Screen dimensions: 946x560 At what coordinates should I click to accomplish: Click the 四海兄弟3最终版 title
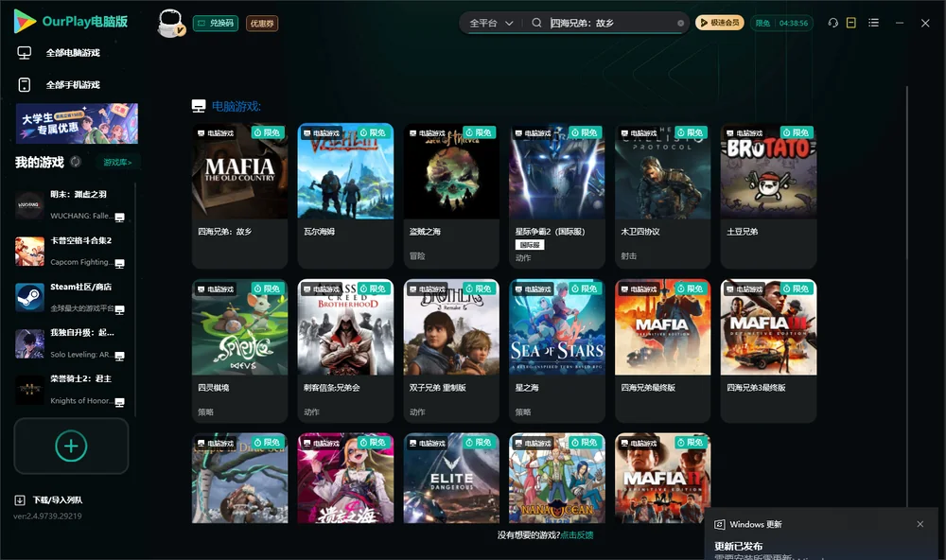click(757, 388)
